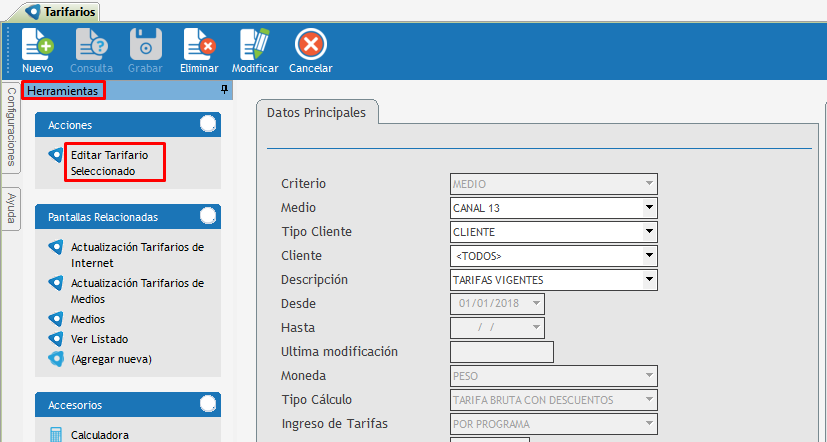Image resolution: width=827 pixels, height=442 pixels.
Task: Click the Nuevo toolbar icon
Action: pyautogui.click(x=37, y=46)
